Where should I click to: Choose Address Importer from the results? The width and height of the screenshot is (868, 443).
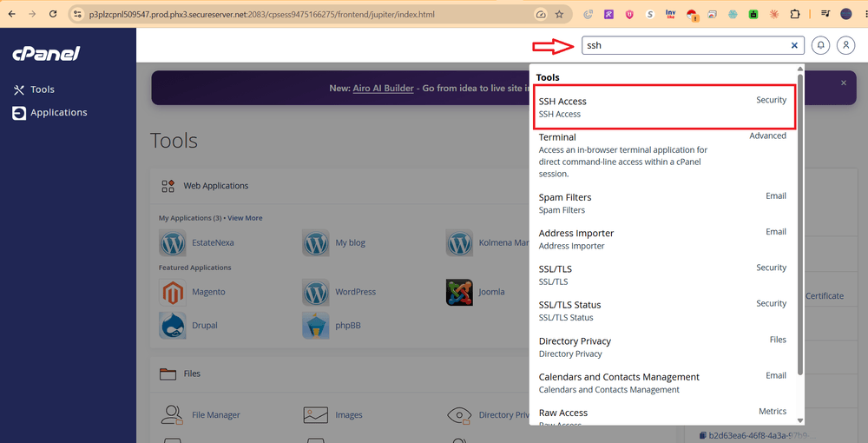(x=664, y=239)
